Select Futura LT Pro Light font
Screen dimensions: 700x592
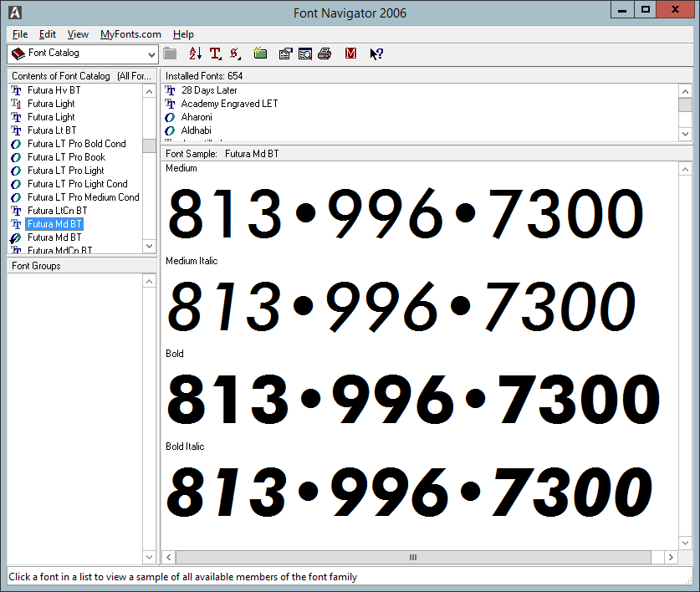click(65, 171)
